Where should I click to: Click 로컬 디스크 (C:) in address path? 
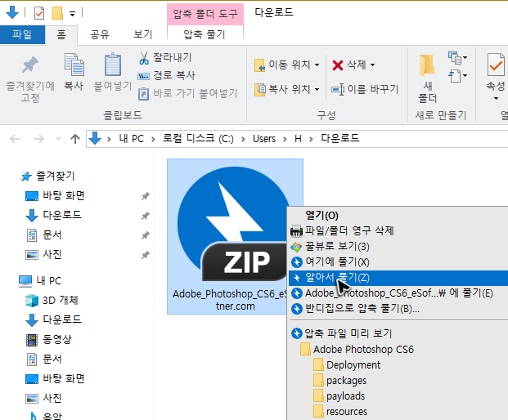pos(198,139)
